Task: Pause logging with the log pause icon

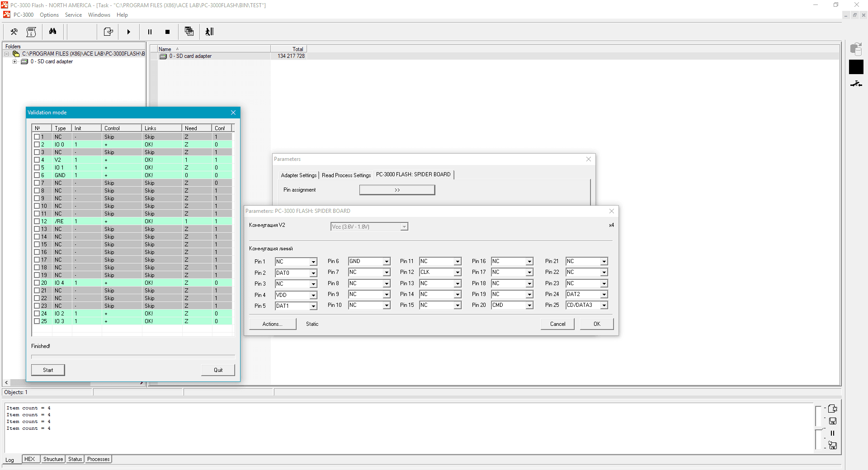Action: (x=832, y=433)
